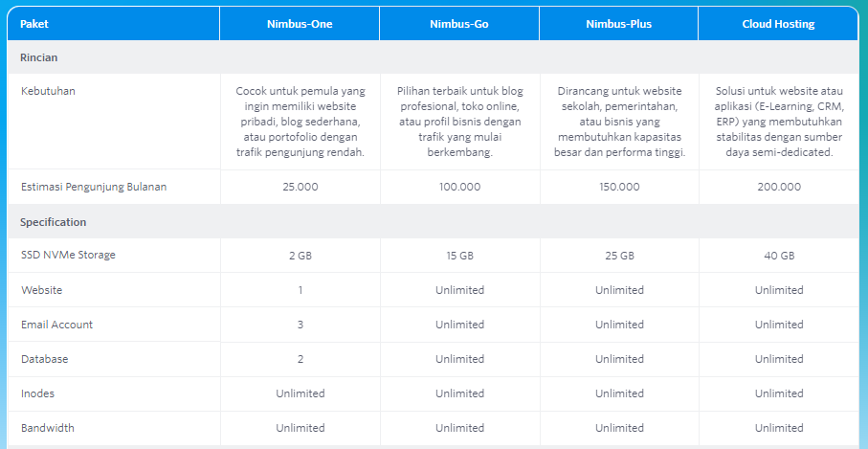Screen dimensions: 868x449
Task: Select the Cloud Hosting column header
Action: (x=778, y=24)
